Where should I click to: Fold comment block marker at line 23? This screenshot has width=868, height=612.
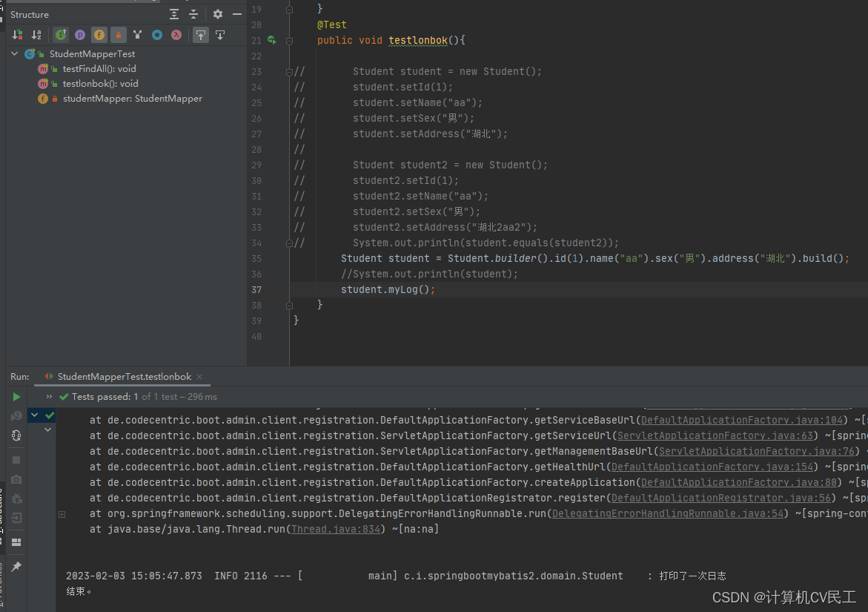pyautogui.click(x=289, y=71)
